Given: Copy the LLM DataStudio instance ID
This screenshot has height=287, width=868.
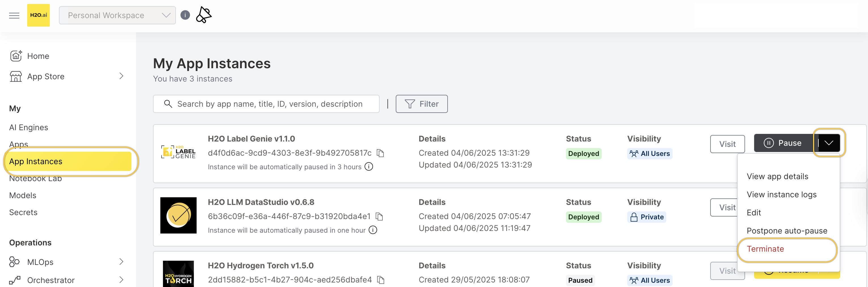Looking at the screenshot, I should 379,216.
